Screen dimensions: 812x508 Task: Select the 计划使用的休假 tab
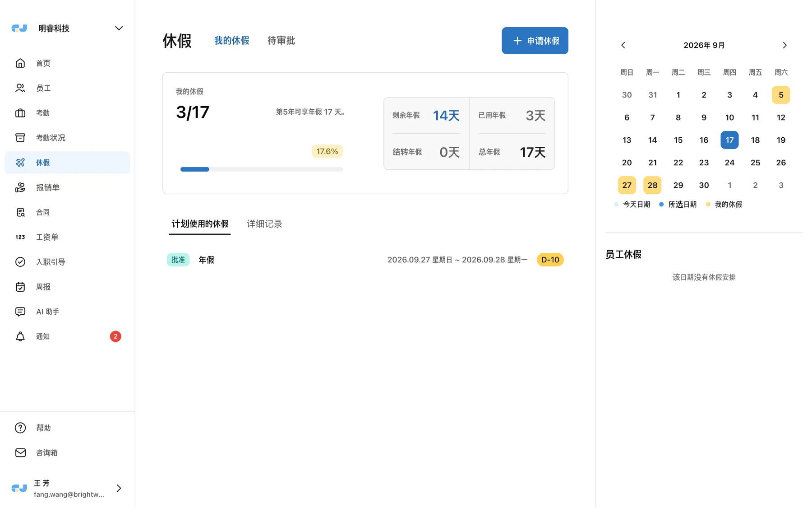200,224
